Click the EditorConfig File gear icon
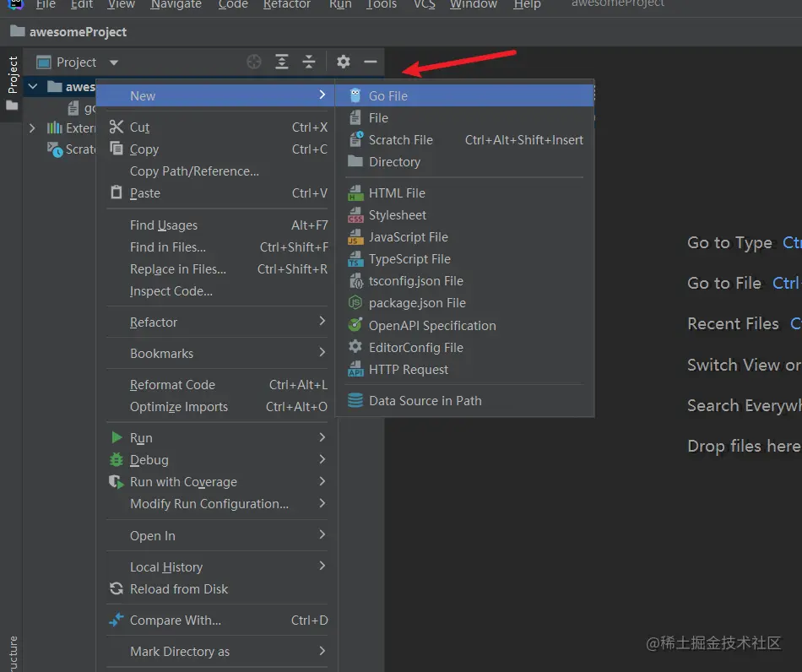Image resolution: width=802 pixels, height=672 pixels. point(355,347)
